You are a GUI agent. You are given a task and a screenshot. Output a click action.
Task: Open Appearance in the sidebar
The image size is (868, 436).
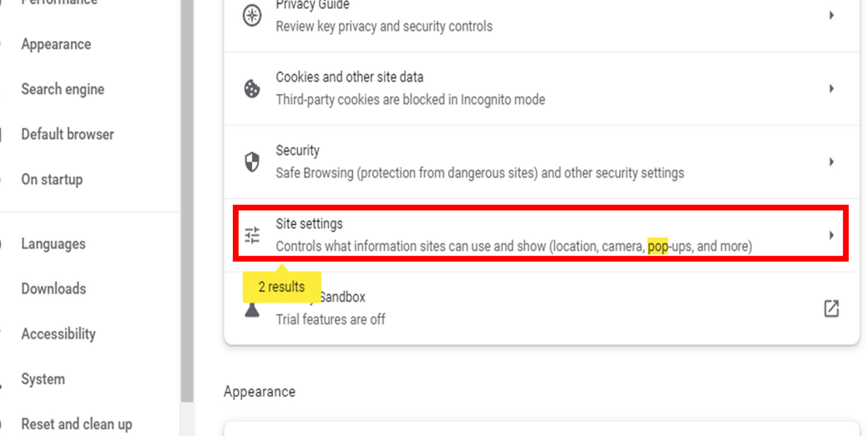(x=56, y=45)
